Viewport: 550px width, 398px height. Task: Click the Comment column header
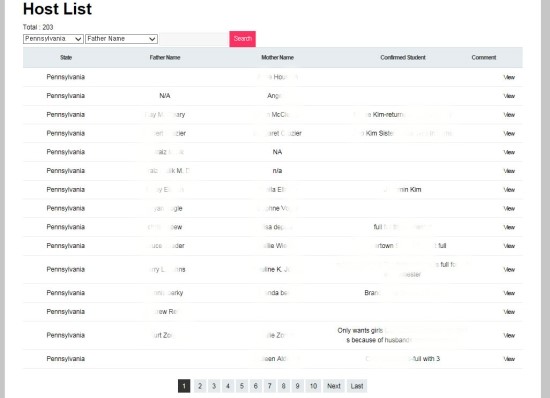click(x=484, y=58)
